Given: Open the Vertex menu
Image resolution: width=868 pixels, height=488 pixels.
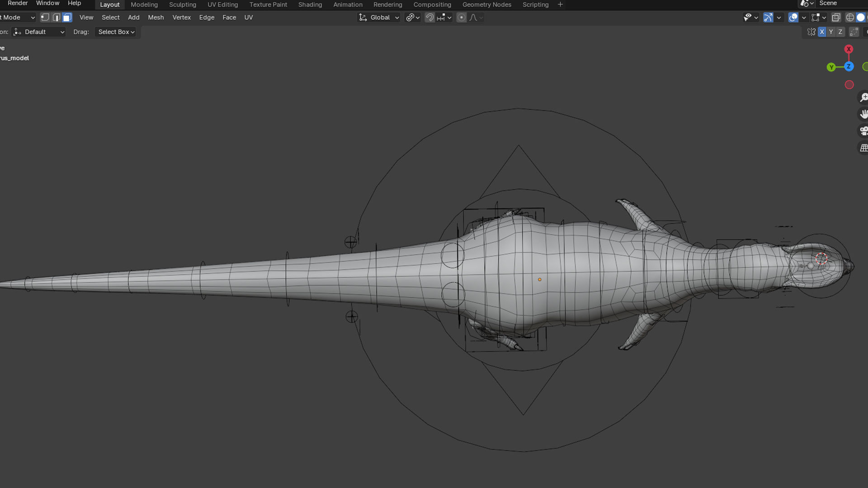Looking at the screenshot, I should point(181,18).
